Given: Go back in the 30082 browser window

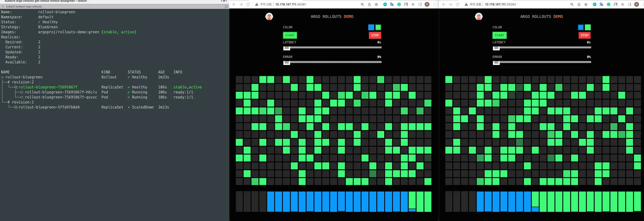Looking at the screenshot, I should click(x=443, y=4).
